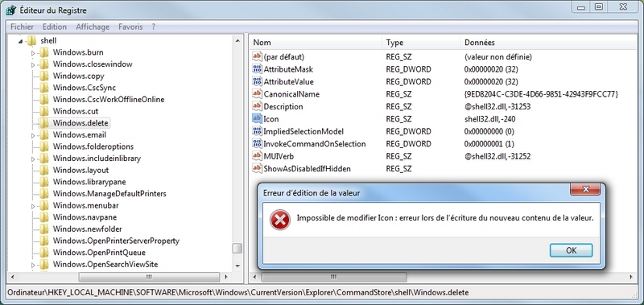Expand the Windows.menubar subkey
This screenshot has height=305, width=644.
click(x=34, y=206)
